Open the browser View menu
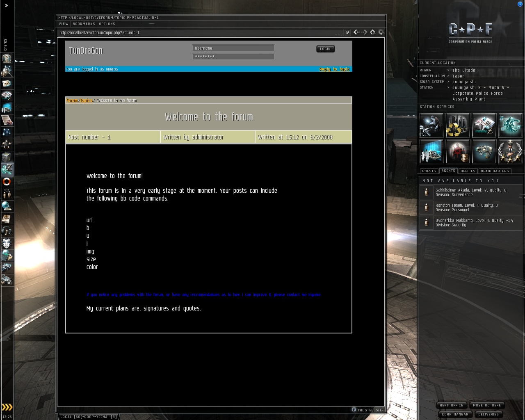 pos(64,24)
